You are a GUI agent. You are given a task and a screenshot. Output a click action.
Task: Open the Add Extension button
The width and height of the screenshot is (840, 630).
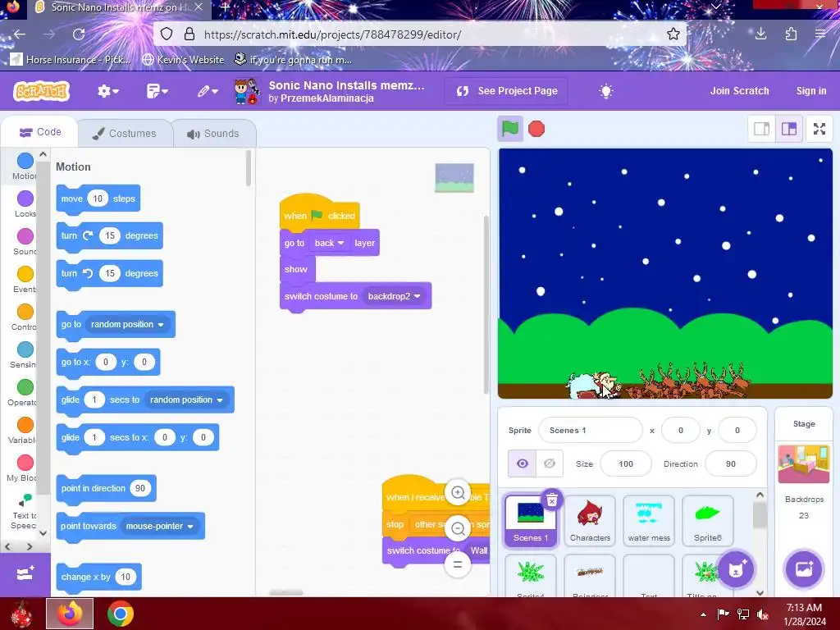pos(25,574)
